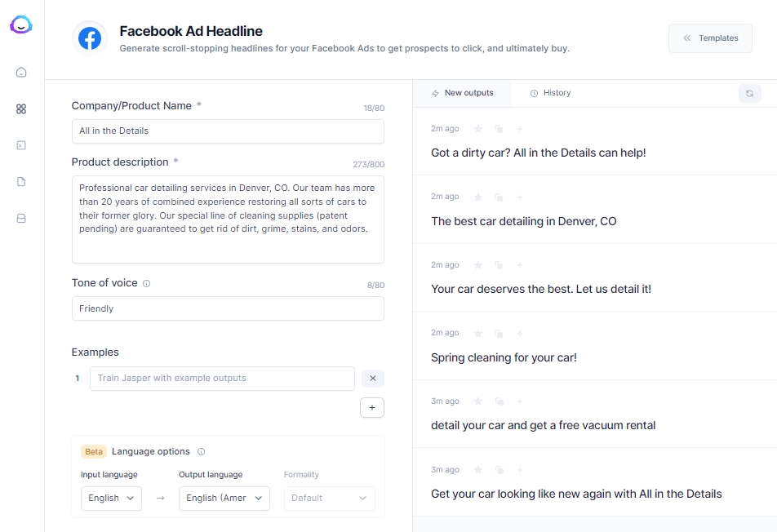Click the Tone of voice input field
Image resolution: width=777 pixels, height=532 pixels.
click(x=228, y=308)
